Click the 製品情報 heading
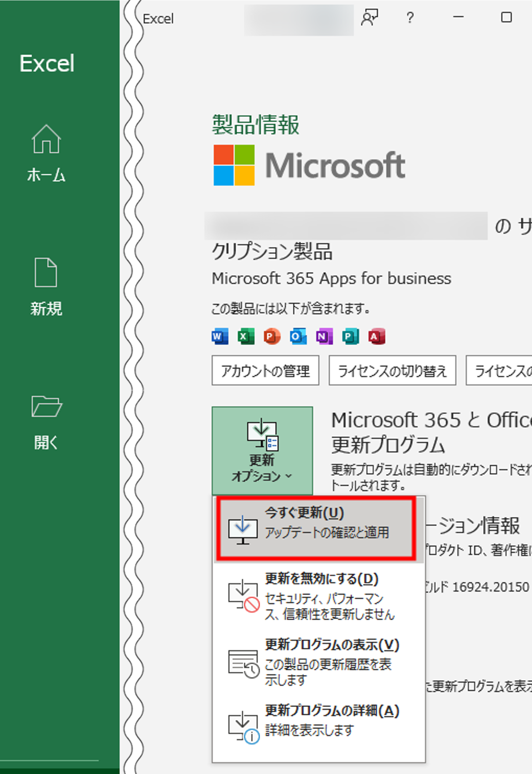The image size is (532, 774). tap(256, 125)
